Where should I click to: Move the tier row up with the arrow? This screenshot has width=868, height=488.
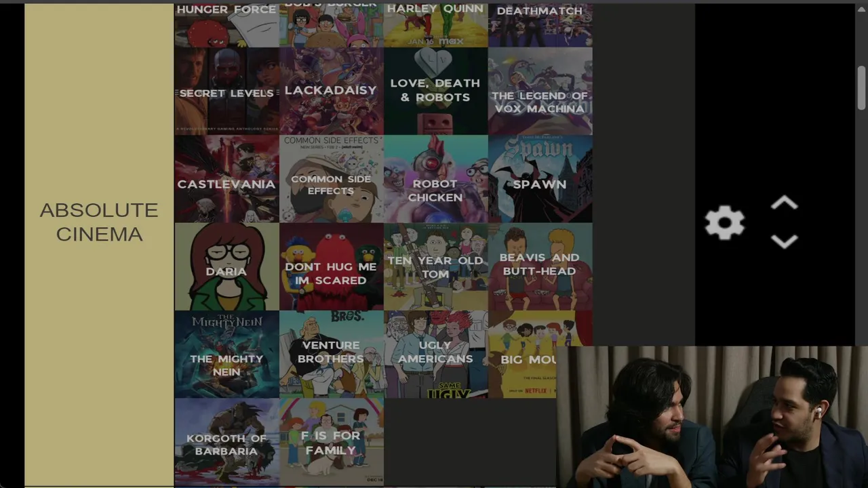pos(785,204)
